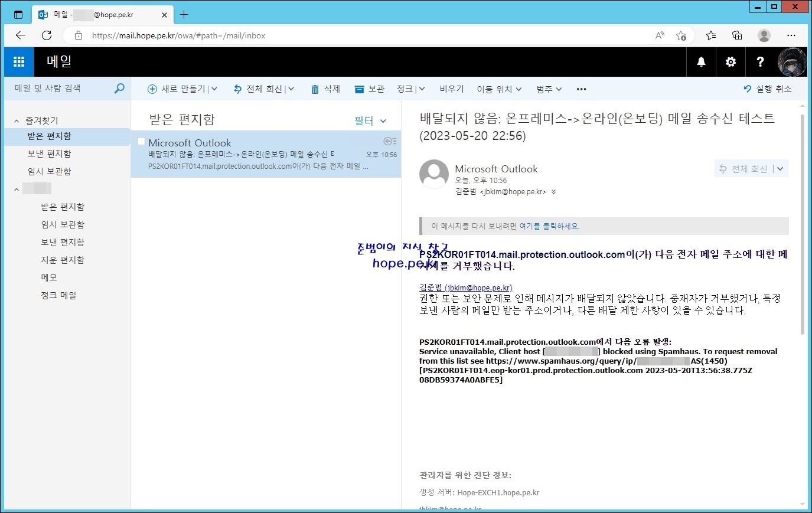Screen dimensions: 812x513
Task: Open browser favorites list icon
Action: pyautogui.click(x=711, y=35)
